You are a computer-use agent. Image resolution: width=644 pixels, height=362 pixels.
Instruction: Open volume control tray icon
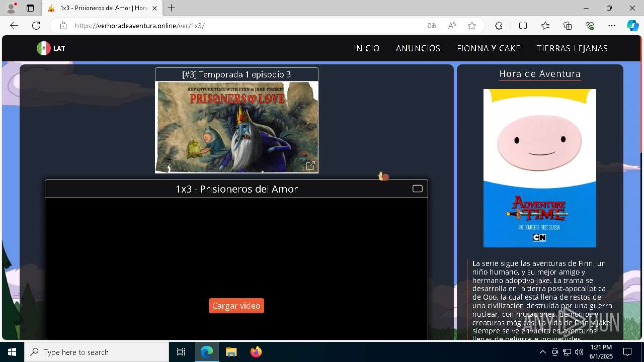pos(579,352)
